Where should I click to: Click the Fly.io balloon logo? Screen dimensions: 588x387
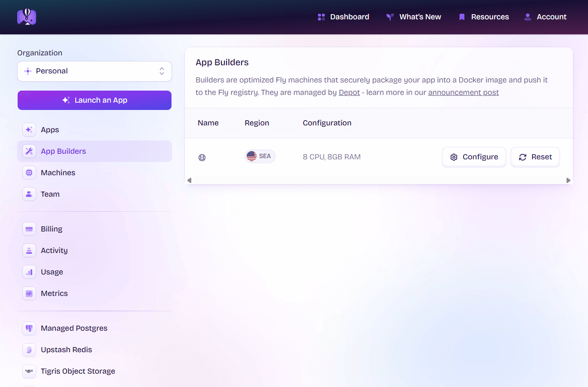(27, 17)
